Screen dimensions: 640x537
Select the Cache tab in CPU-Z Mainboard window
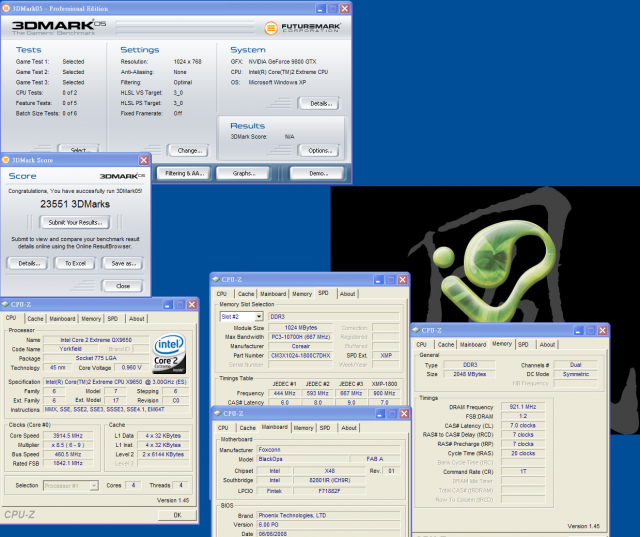pos(247,428)
